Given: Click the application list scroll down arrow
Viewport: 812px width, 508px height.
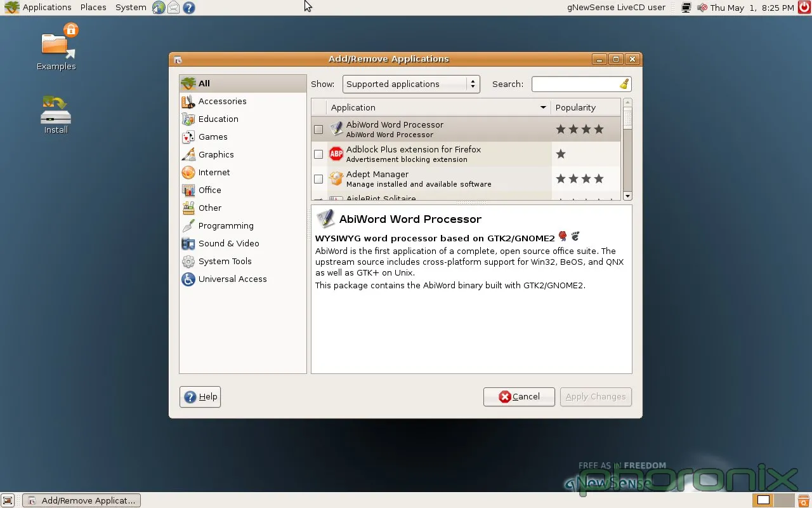Looking at the screenshot, I should (627, 196).
